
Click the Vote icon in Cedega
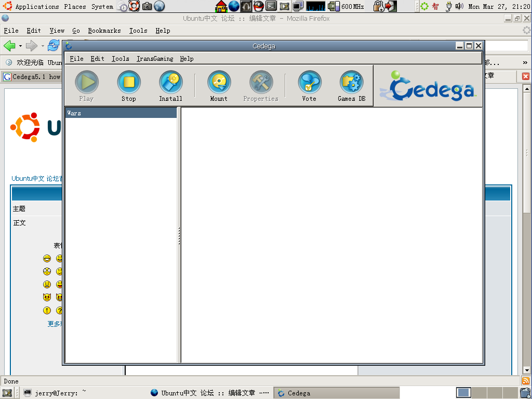[x=309, y=86]
